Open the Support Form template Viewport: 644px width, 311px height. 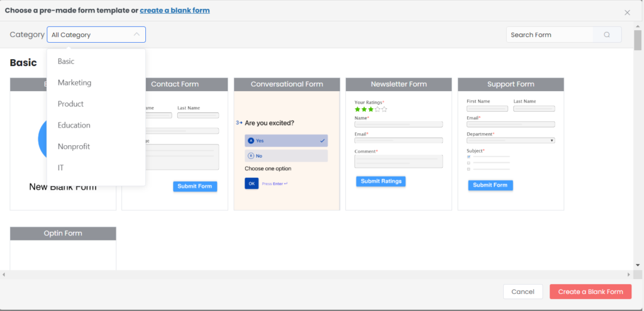pyautogui.click(x=511, y=144)
